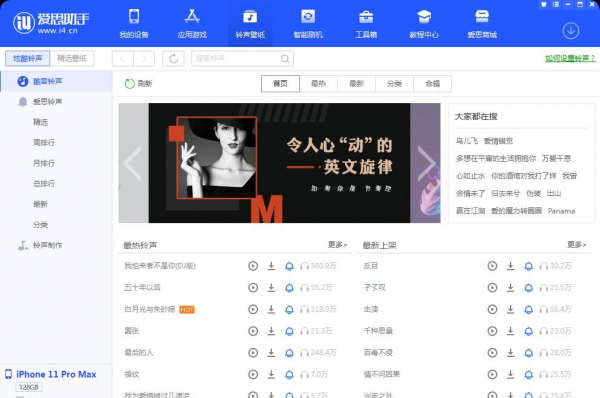
Task: Open the English melody banner image
Action: [279, 163]
